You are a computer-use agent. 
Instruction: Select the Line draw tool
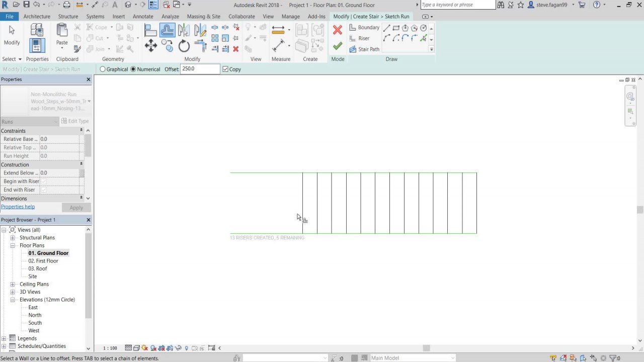click(x=387, y=28)
